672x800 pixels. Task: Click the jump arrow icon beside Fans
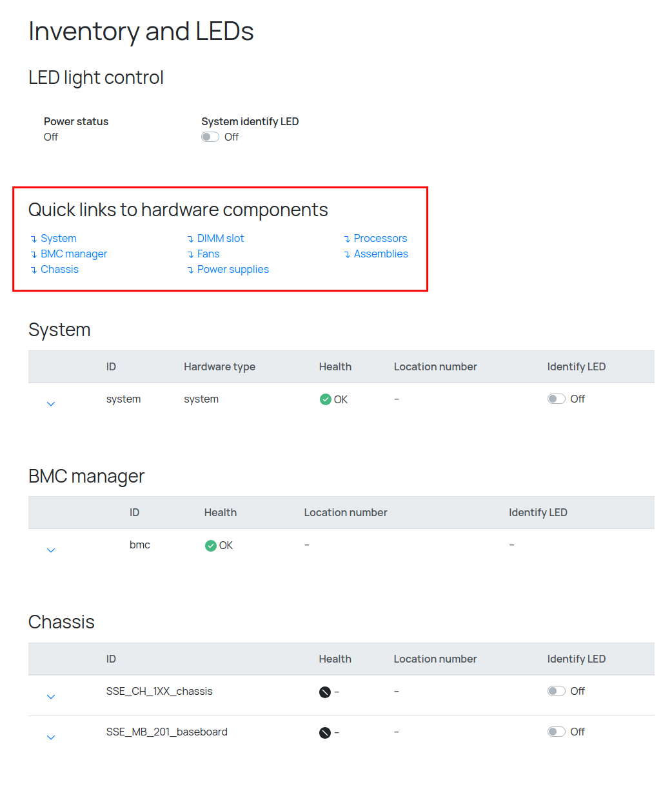(190, 255)
